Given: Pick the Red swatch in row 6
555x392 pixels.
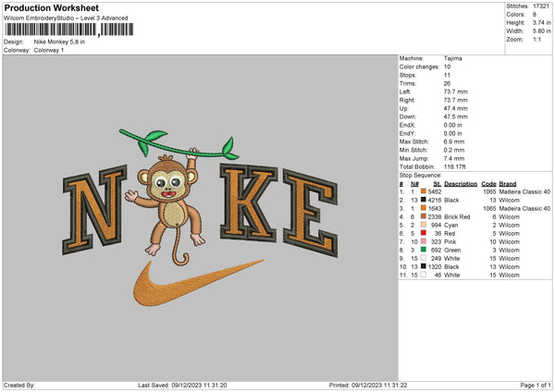Looking at the screenshot, I should coord(424,233).
